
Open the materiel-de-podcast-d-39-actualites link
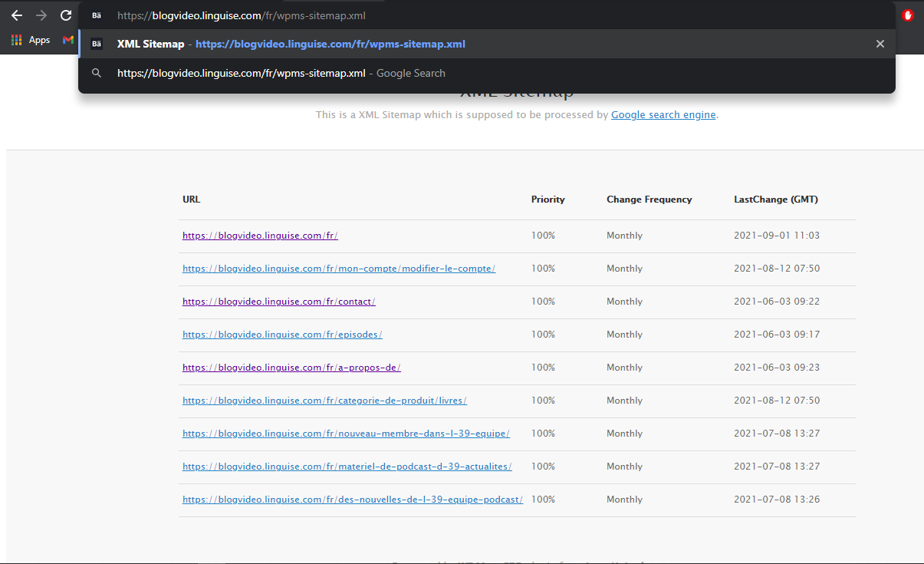click(x=347, y=467)
